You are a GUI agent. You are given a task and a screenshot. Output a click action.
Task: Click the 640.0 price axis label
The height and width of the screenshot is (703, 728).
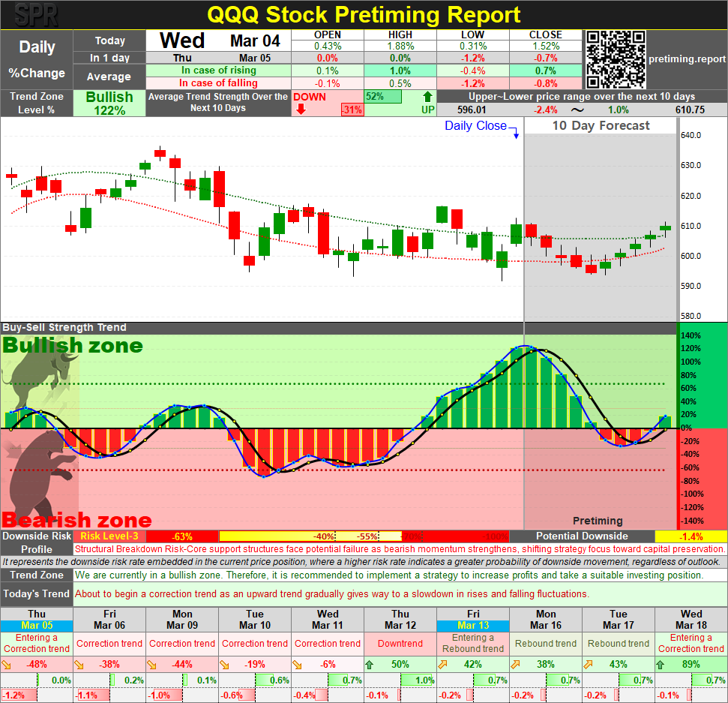(x=691, y=135)
